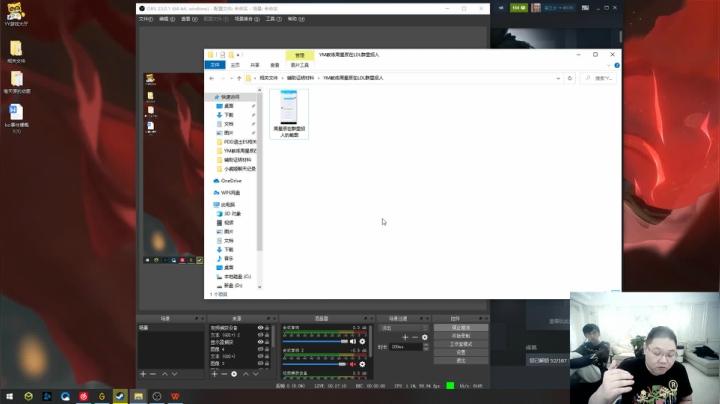The width and height of the screenshot is (720, 404).
Task: Expand the Explorer ribbon chevron
Action: (609, 65)
